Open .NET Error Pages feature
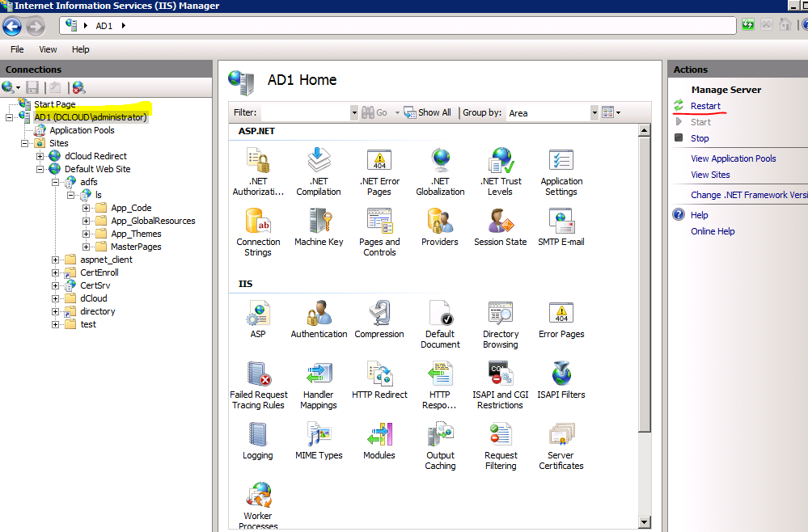808x532 pixels. click(x=379, y=172)
